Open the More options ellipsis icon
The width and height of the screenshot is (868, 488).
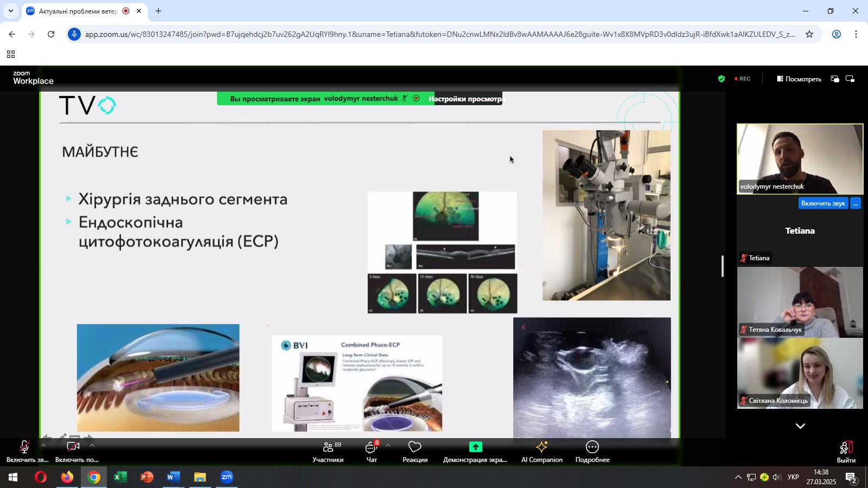592,451
